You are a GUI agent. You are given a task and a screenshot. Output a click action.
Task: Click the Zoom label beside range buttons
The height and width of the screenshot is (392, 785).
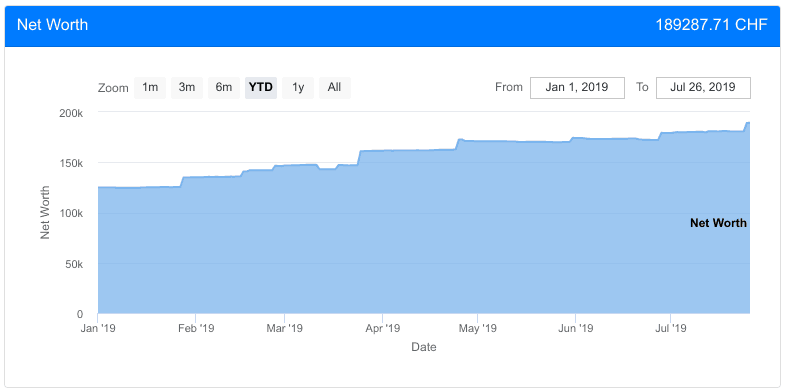pyautogui.click(x=113, y=88)
